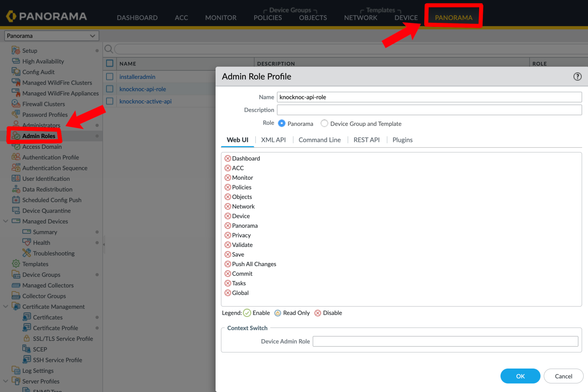The width and height of the screenshot is (588, 392).
Task: Toggle the Dashboard permission status icon
Action: (228, 158)
